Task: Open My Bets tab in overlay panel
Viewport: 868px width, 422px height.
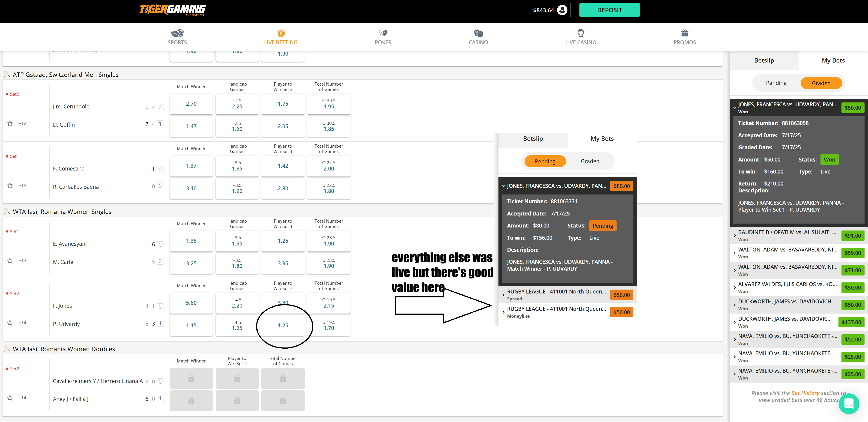Action: 602,138
